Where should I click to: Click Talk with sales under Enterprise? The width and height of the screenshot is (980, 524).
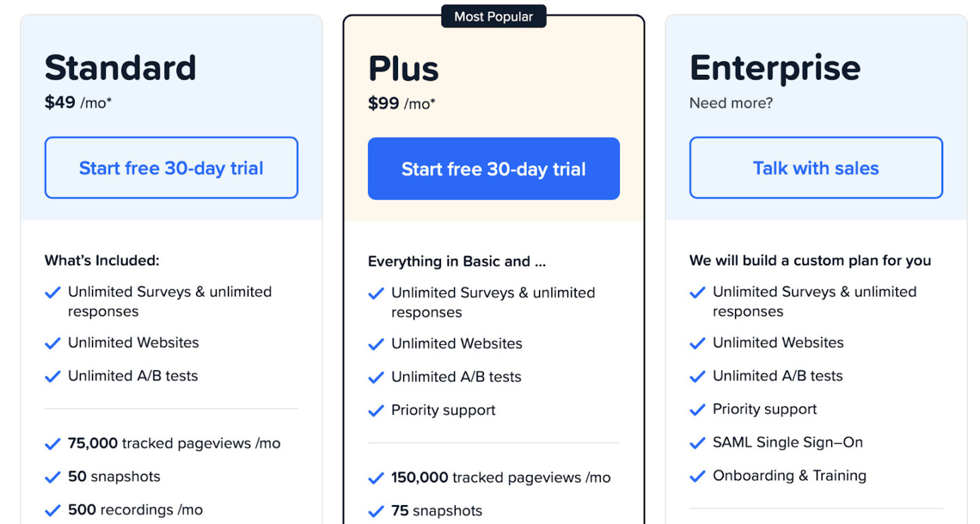[x=815, y=167]
